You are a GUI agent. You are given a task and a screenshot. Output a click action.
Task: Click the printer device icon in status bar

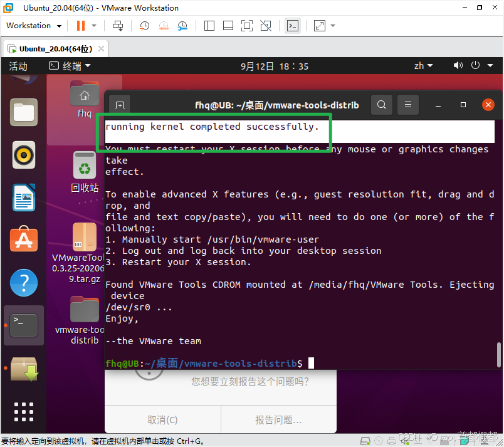click(x=392, y=441)
